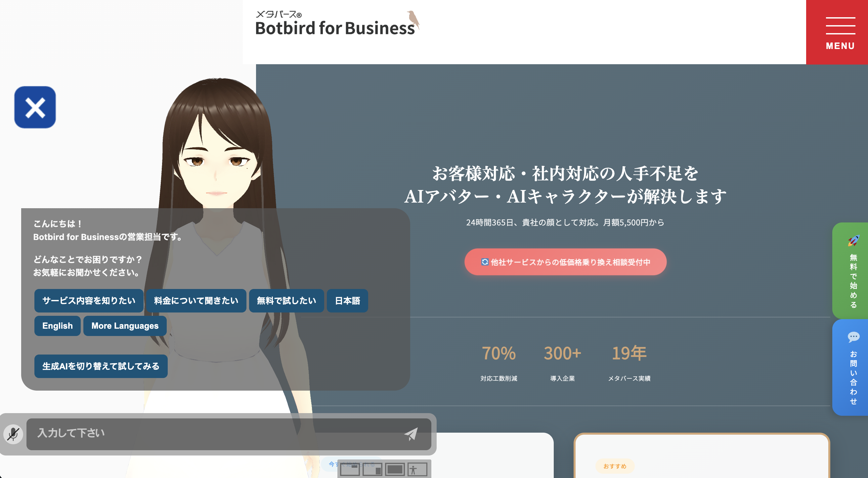Close the avatar chat with the X button
The height and width of the screenshot is (478, 868).
coord(35,107)
